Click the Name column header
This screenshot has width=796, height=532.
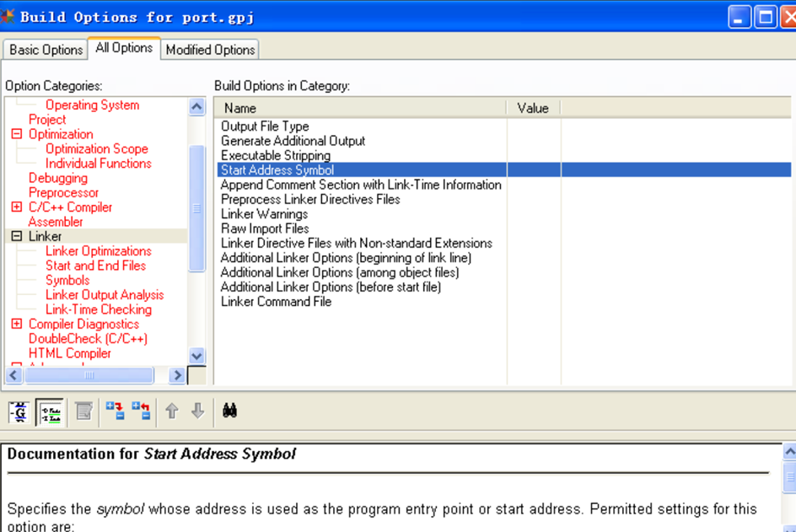pos(360,108)
